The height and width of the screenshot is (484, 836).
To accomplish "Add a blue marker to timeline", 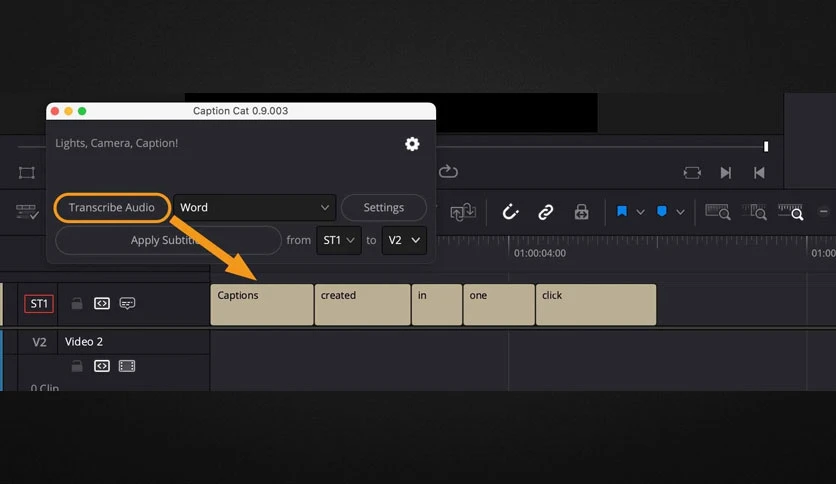I will 662,212.
